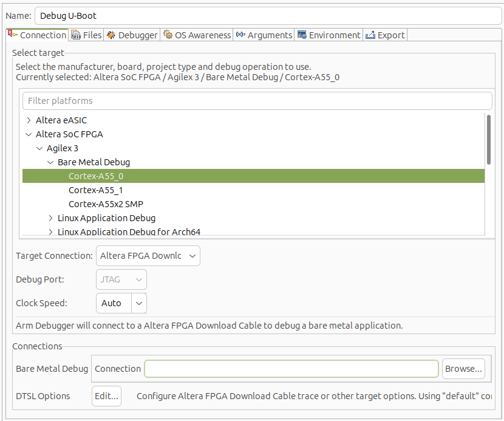The image size is (504, 421).
Task: Expand the Altera eASIC tree node
Action: (x=29, y=120)
